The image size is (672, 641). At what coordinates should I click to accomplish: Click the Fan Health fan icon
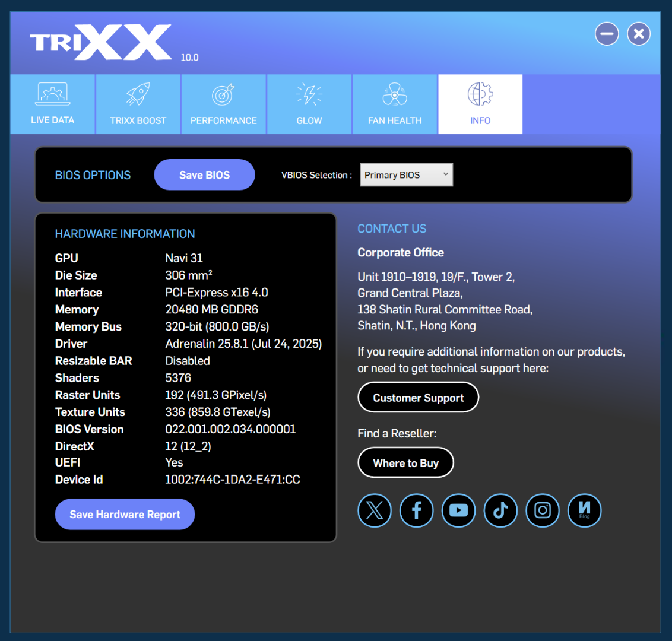[395, 94]
